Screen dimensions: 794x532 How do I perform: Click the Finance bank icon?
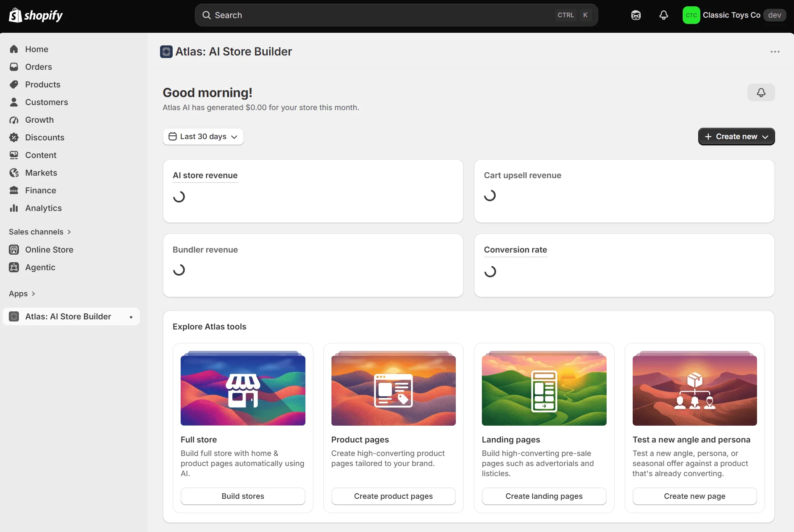[x=14, y=190]
